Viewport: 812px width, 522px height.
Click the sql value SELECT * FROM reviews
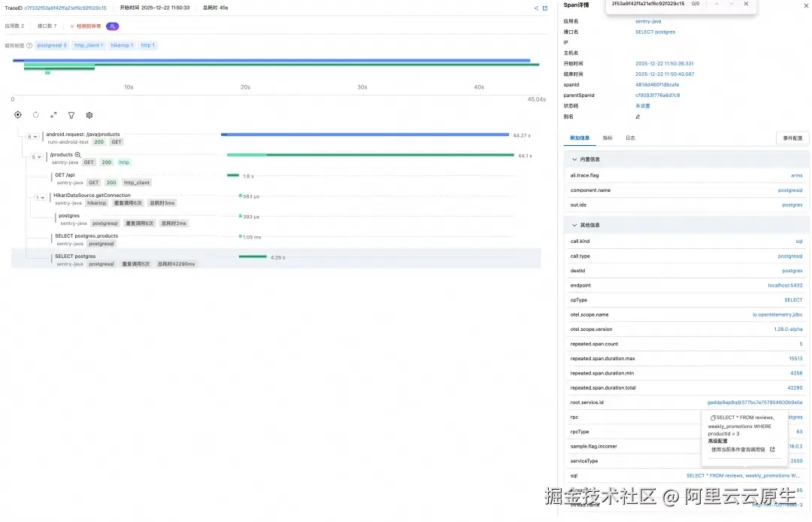click(x=744, y=476)
